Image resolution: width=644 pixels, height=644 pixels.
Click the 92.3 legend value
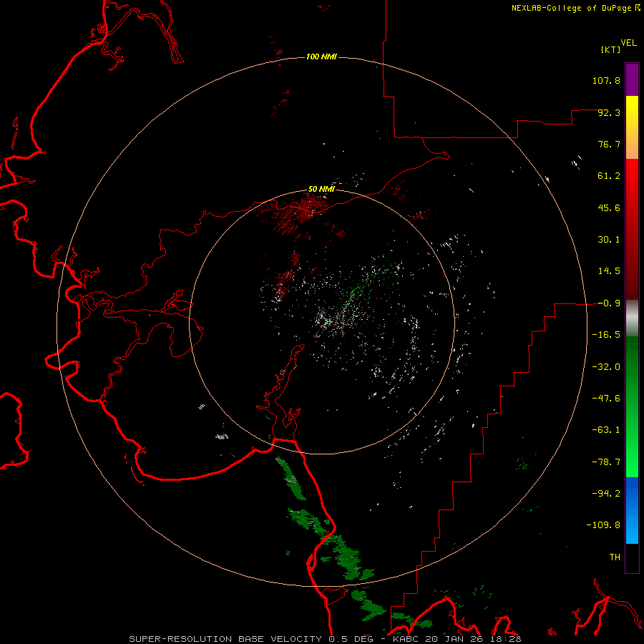click(x=609, y=112)
